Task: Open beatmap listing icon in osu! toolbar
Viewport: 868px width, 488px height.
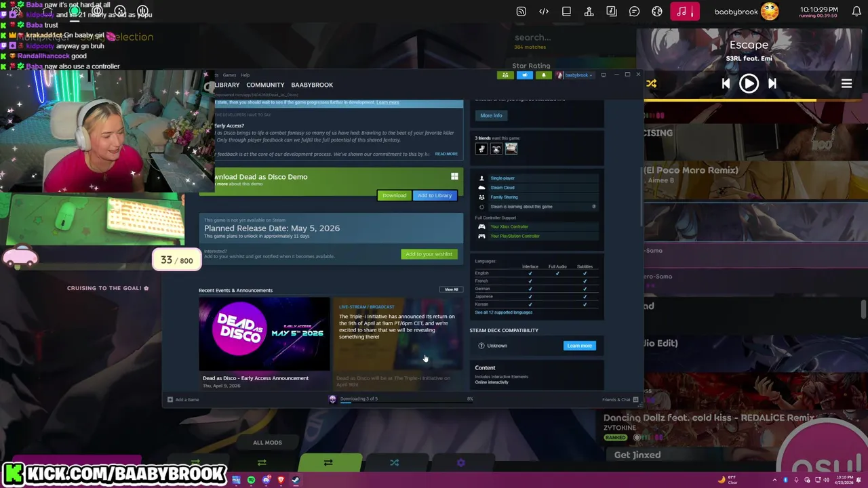Action: click(x=612, y=12)
